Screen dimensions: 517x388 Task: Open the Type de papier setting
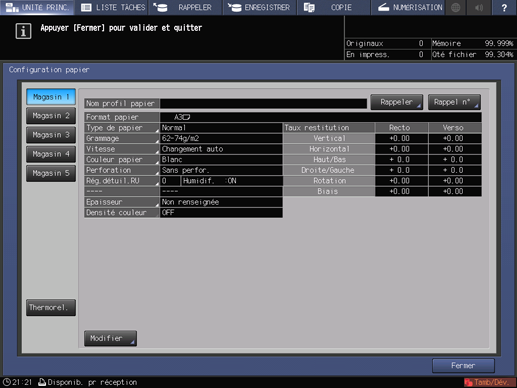pyautogui.click(x=122, y=128)
